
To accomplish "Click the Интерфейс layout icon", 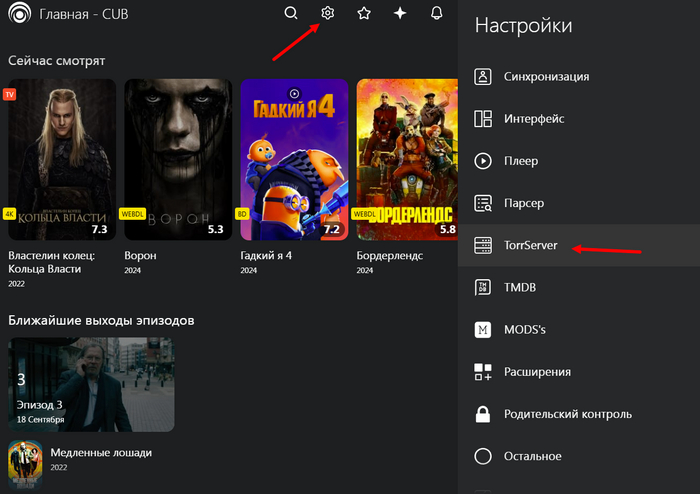I will [483, 119].
